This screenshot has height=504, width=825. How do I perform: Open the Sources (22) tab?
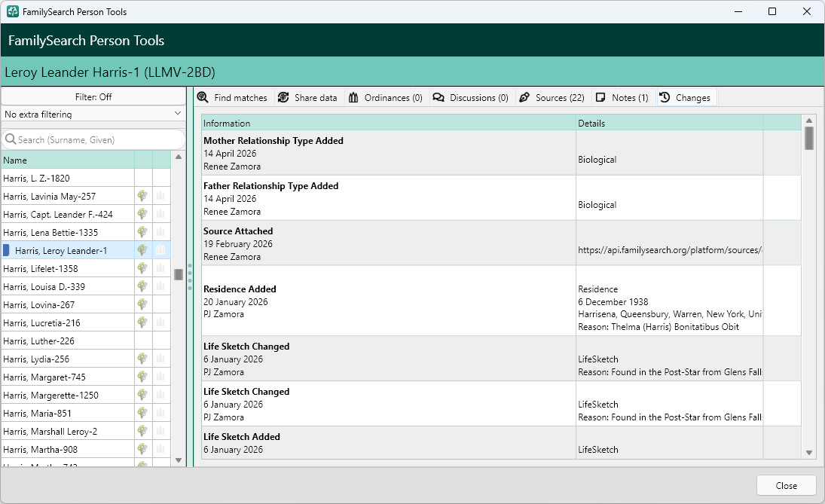pyautogui.click(x=552, y=97)
